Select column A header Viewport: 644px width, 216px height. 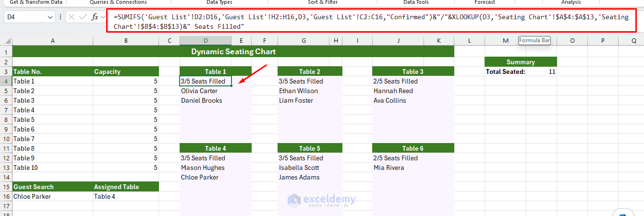53,41
